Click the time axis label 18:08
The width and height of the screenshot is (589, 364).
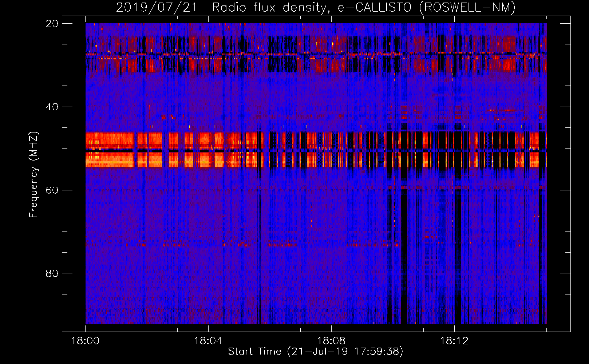(331, 341)
